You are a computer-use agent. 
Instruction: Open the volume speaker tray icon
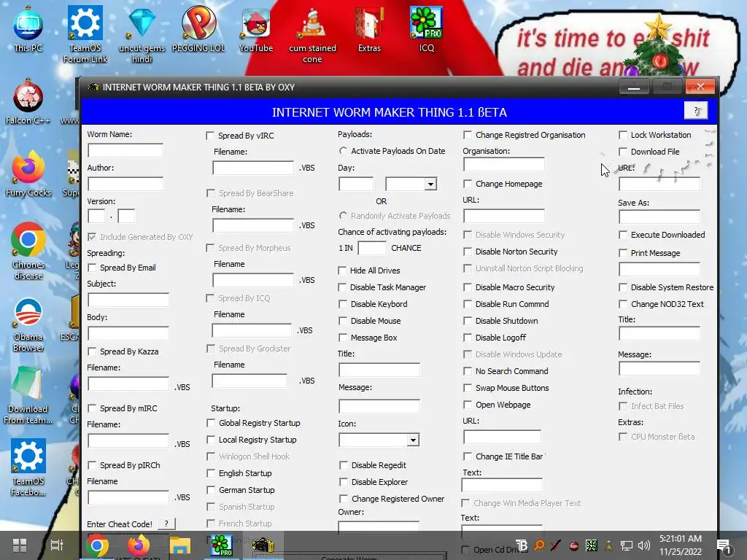click(643, 545)
